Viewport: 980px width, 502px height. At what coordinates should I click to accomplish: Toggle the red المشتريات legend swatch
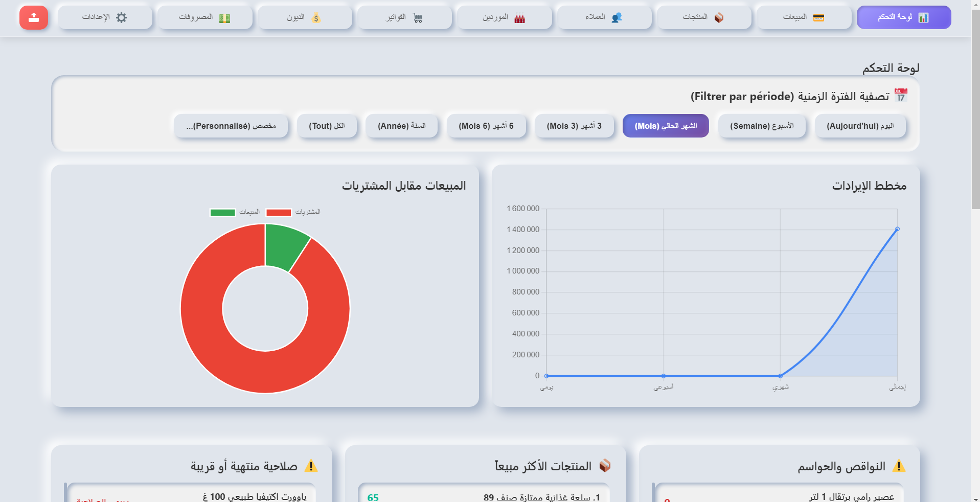[x=279, y=212]
